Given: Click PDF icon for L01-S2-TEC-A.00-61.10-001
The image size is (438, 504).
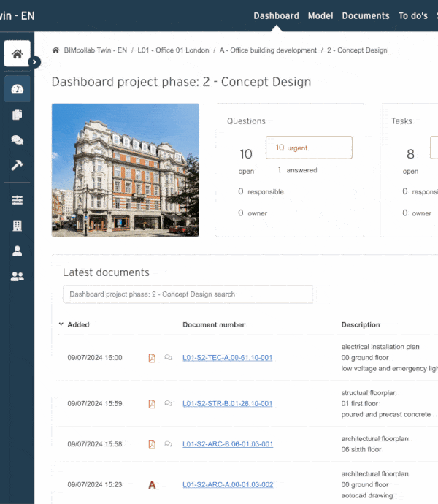Looking at the screenshot, I should pos(152,358).
